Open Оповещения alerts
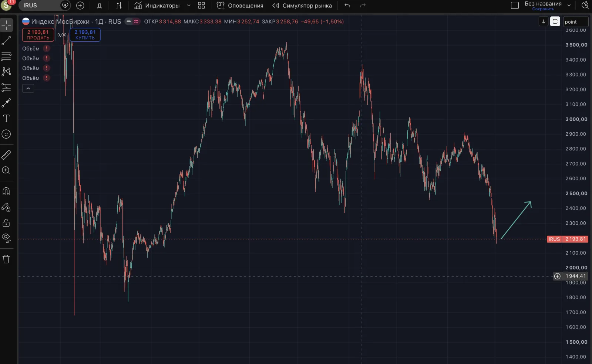Image resolution: width=592 pixels, height=364 pixels. click(240, 6)
